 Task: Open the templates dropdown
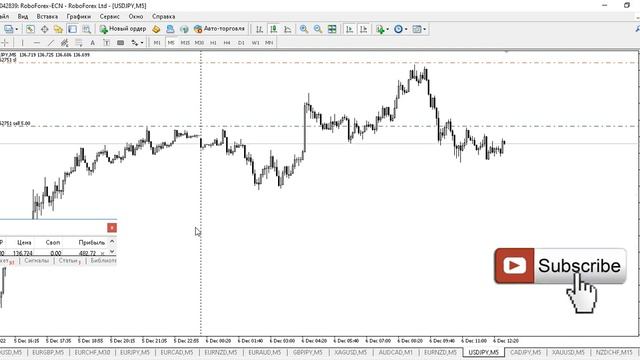(419, 29)
